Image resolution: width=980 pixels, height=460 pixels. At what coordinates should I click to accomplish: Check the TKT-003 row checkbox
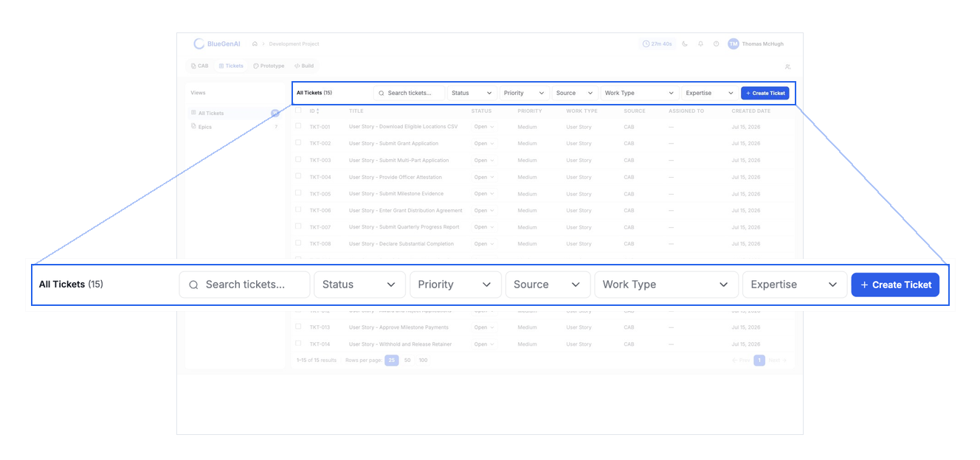299,159
